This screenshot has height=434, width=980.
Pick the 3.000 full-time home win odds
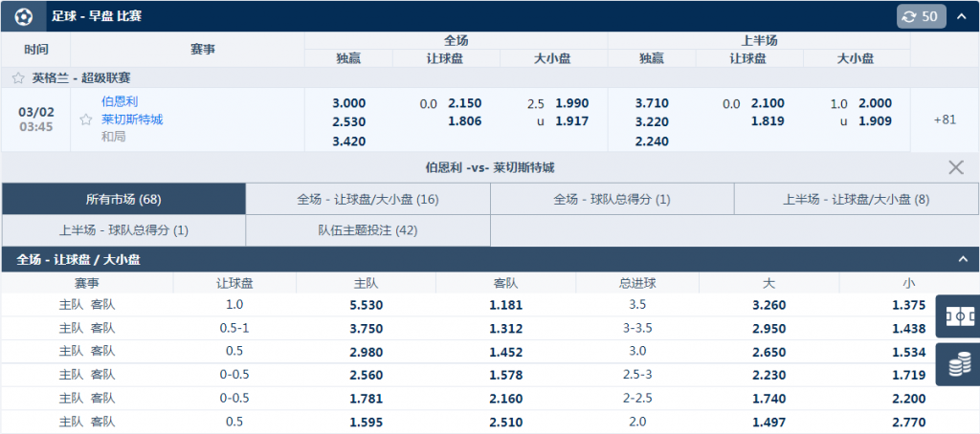(x=348, y=103)
